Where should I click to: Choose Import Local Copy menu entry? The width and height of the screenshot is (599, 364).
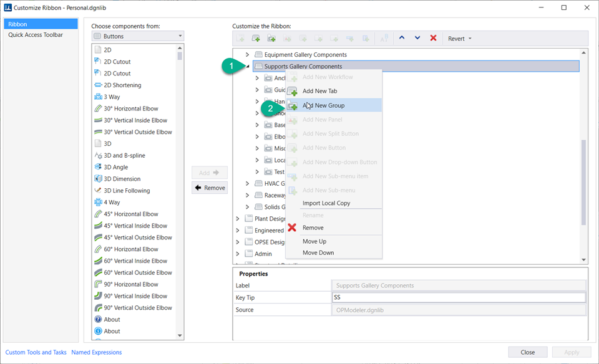click(x=326, y=203)
